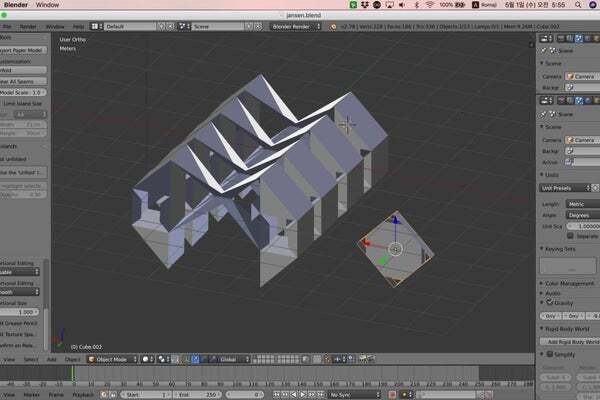Viewport: 600px width, 400px height.
Task: Toggle the Gravity checkbox
Action: pos(550,302)
